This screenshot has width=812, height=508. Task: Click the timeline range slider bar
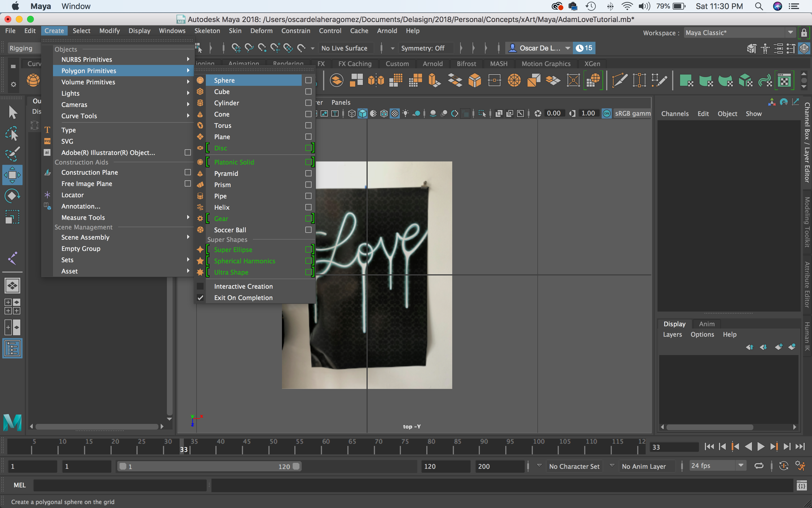tap(209, 466)
